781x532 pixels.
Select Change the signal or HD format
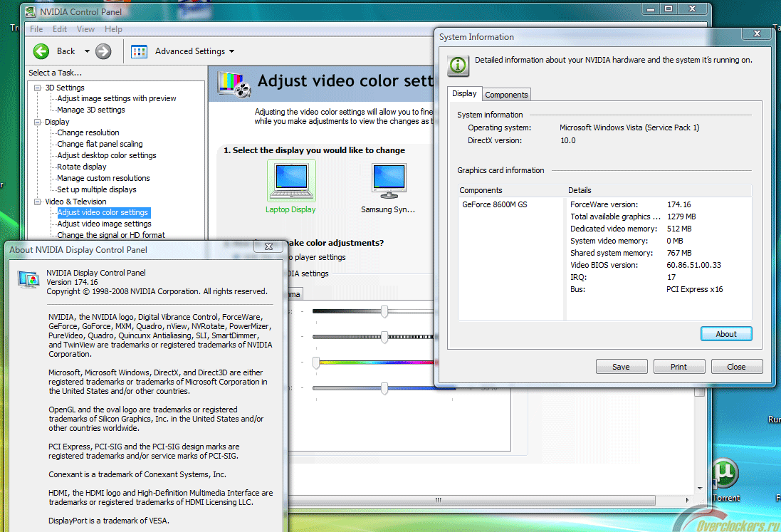click(x=111, y=235)
